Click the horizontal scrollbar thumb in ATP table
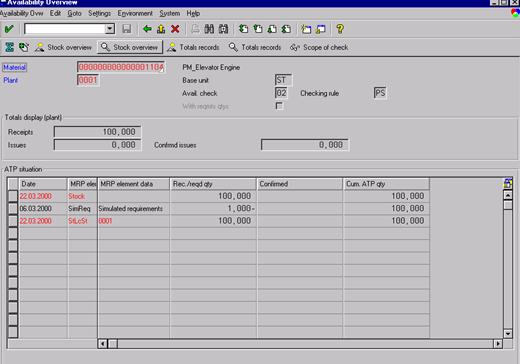Screen dimensions: 520x364 coord(113,343)
